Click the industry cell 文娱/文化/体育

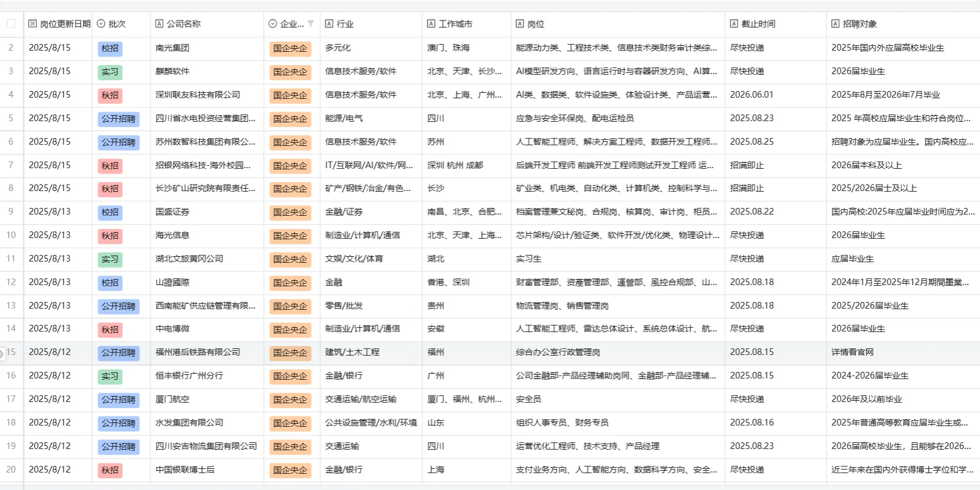[x=371, y=259]
